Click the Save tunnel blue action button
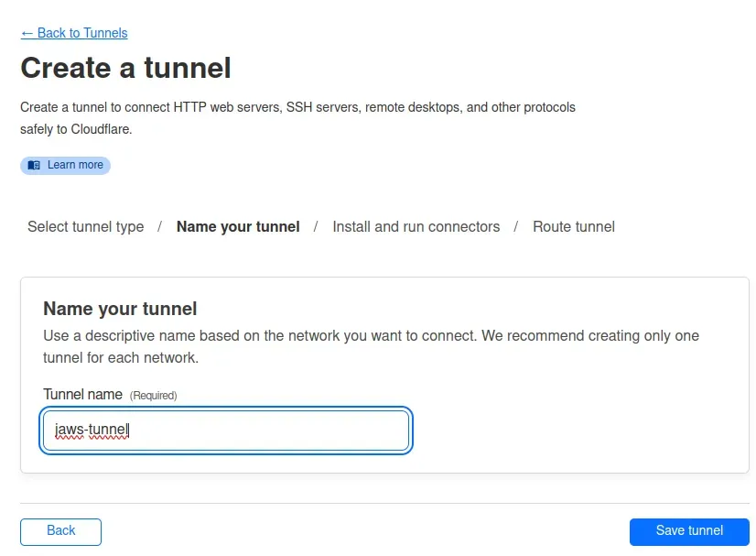This screenshot has width=756, height=556. [688, 531]
